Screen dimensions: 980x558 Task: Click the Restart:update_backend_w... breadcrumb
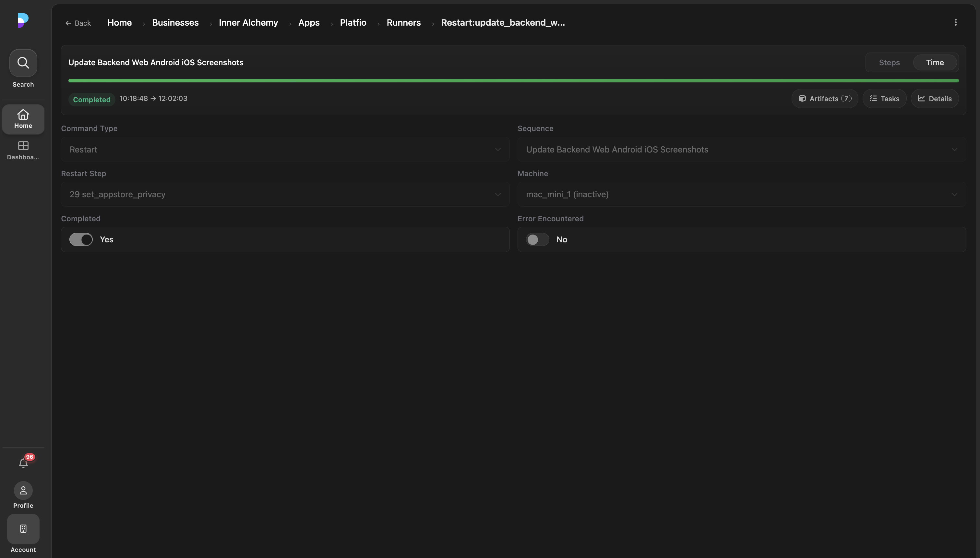(x=503, y=23)
